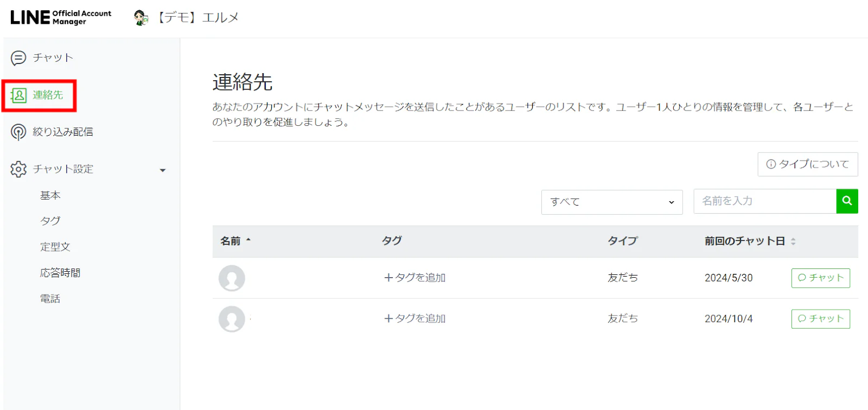Viewport: 868px width, 410px height.
Task: Click the タイプについて button
Action: point(808,164)
